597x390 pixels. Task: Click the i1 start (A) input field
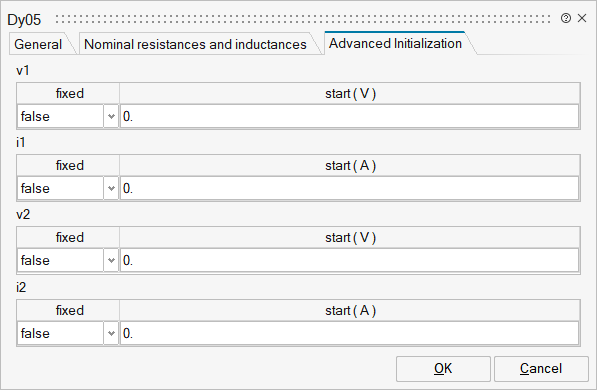(x=350, y=189)
